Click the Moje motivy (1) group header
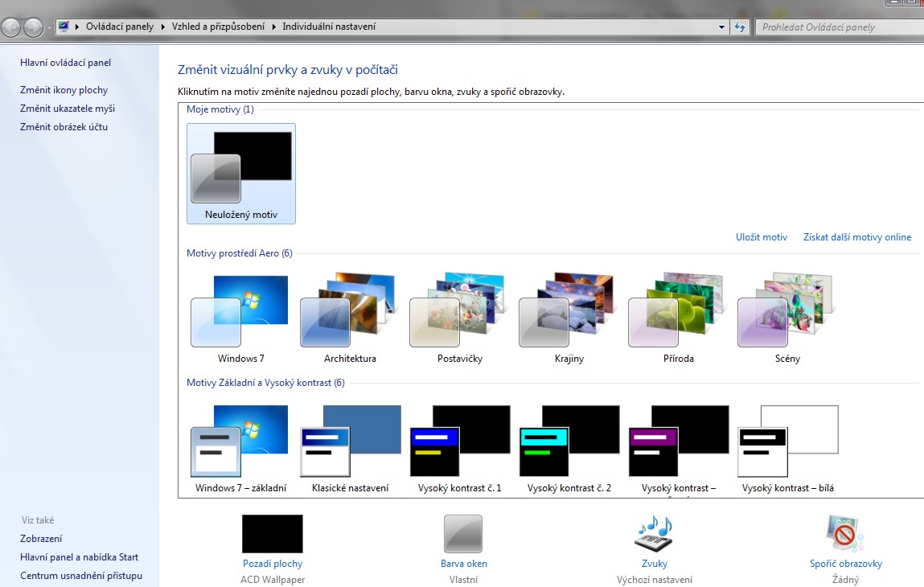 click(220, 109)
